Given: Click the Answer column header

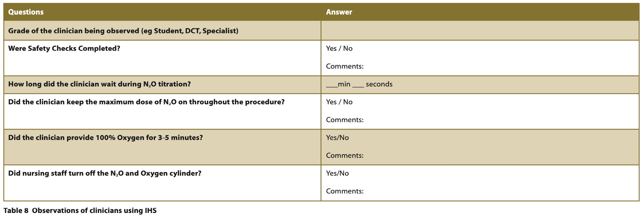Looking at the screenshot, I should 339,12.
